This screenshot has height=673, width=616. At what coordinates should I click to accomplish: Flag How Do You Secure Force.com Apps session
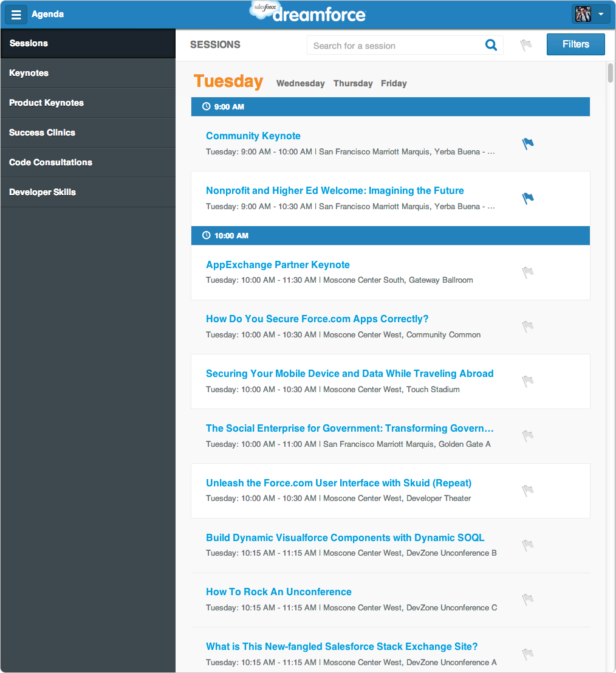point(528,326)
